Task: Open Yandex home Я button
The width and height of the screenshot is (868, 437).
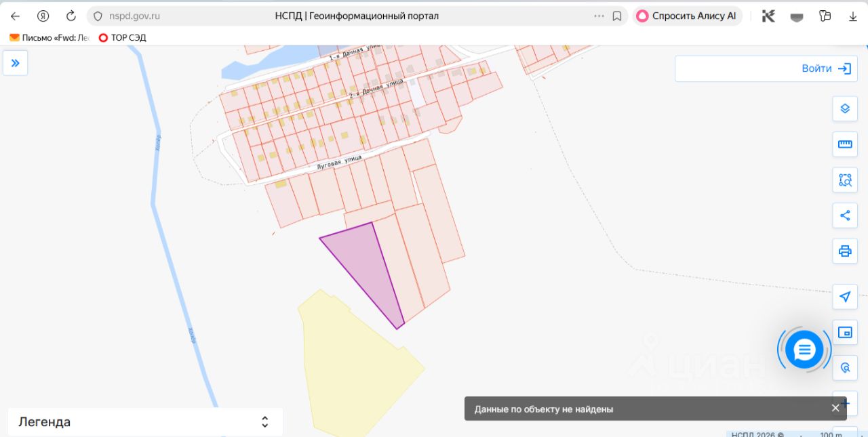Action: (x=43, y=16)
